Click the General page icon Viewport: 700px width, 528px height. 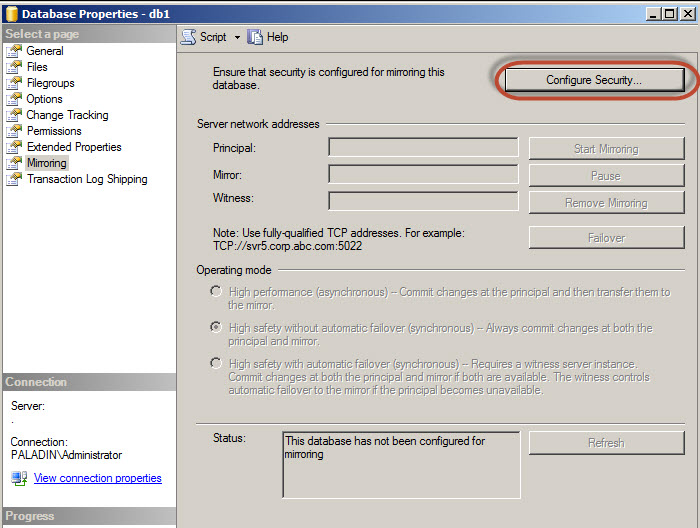(x=14, y=51)
